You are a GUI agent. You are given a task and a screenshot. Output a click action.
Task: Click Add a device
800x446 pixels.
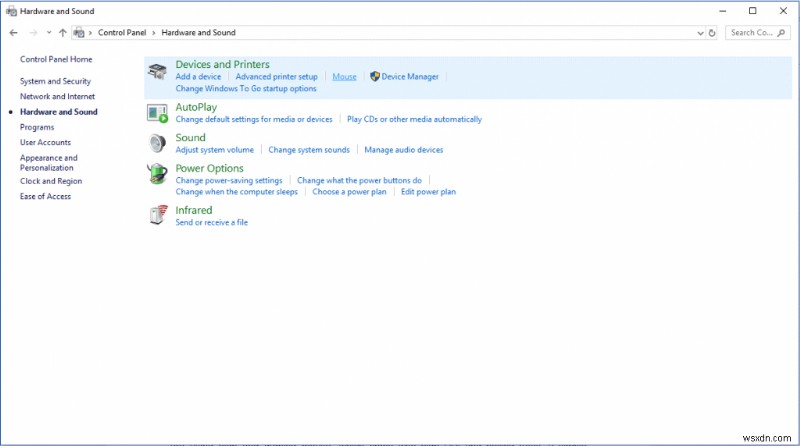coord(198,77)
